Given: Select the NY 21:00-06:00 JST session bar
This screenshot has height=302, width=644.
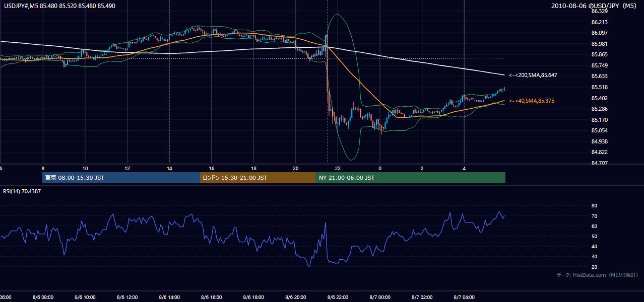Looking at the screenshot, I should 411,178.
